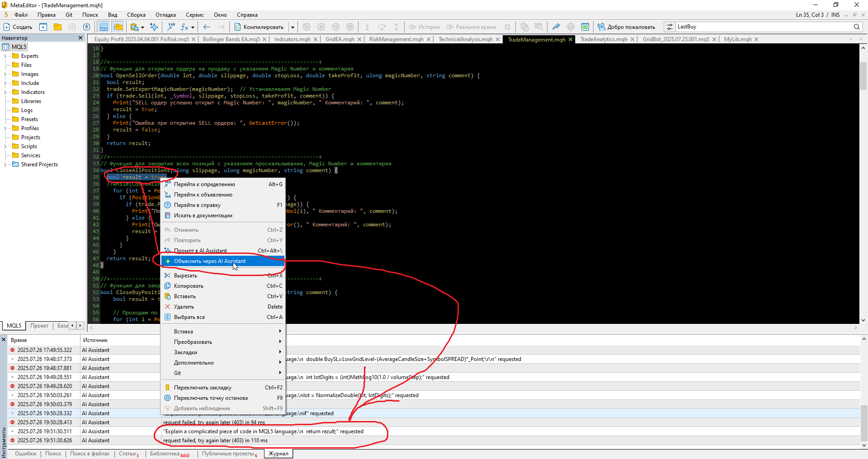The image size is (868, 459).
Task: Click the search magnifier icon
Action: 857,27
